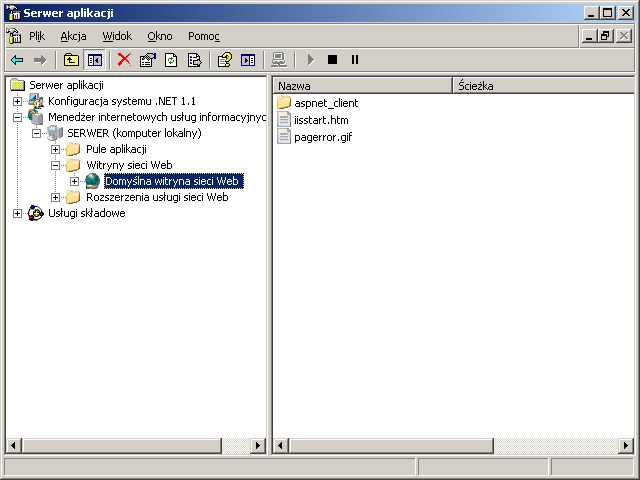Click the Back arrow toolbar icon
Viewport: 640px width, 480px height.
click(x=17, y=60)
